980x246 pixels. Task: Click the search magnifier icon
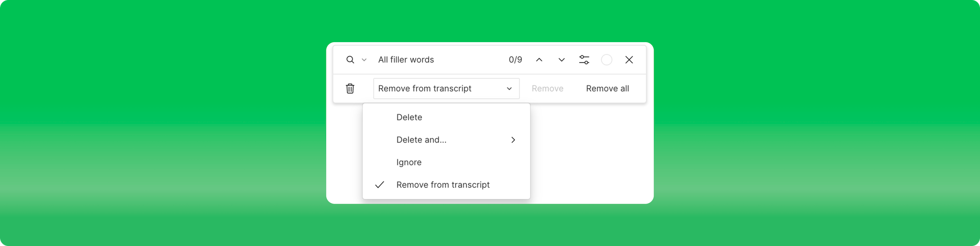[x=350, y=60]
